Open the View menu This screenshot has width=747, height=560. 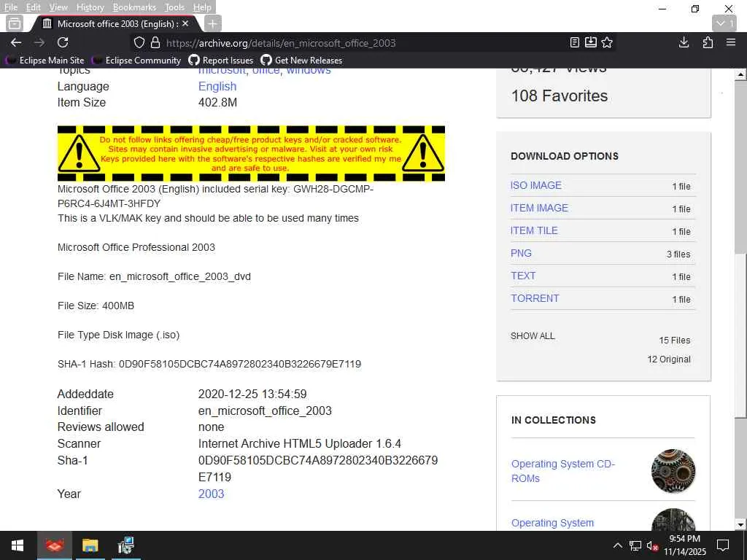(58, 7)
